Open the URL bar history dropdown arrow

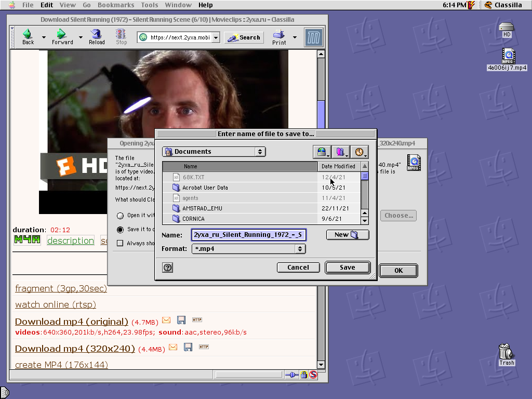coord(216,37)
